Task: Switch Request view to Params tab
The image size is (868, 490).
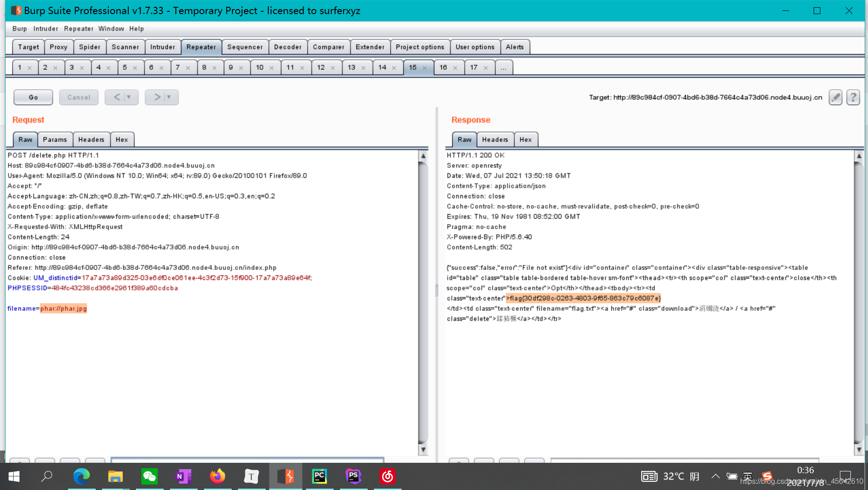Action: click(x=55, y=140)
